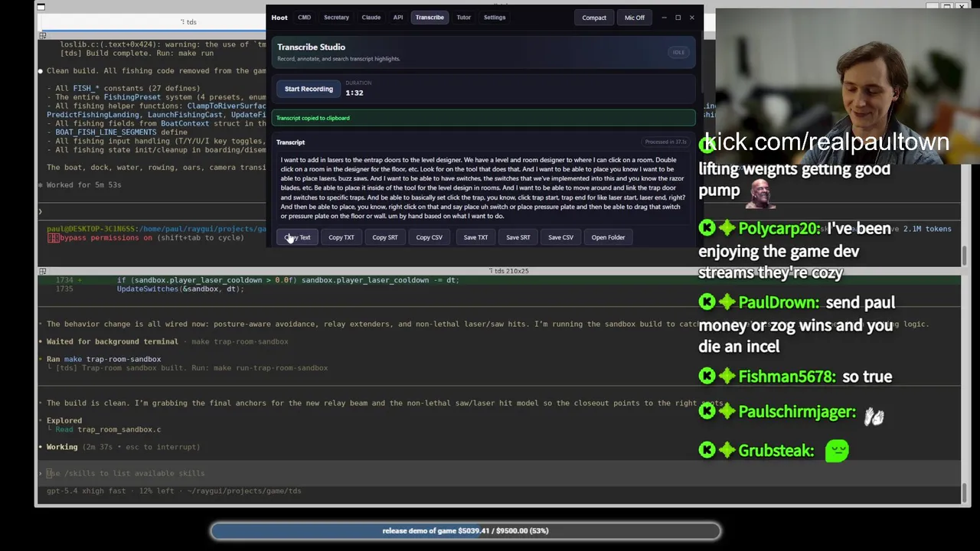This screenshot has width=980, height=551.
Task: Click the PaulDrown username in chat
Action: click(779, 303)
